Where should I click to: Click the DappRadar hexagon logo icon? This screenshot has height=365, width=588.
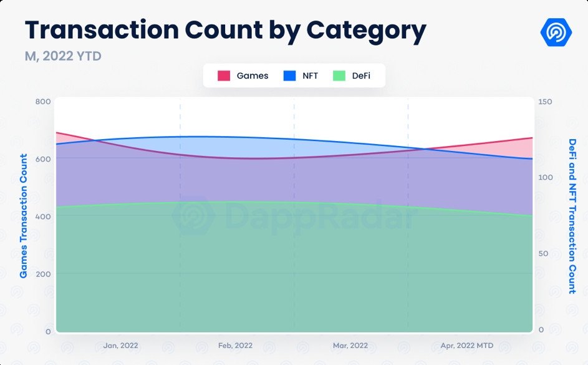(556, 32)
